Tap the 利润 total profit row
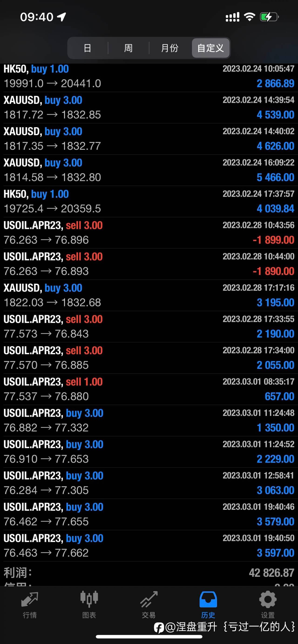 149,573
